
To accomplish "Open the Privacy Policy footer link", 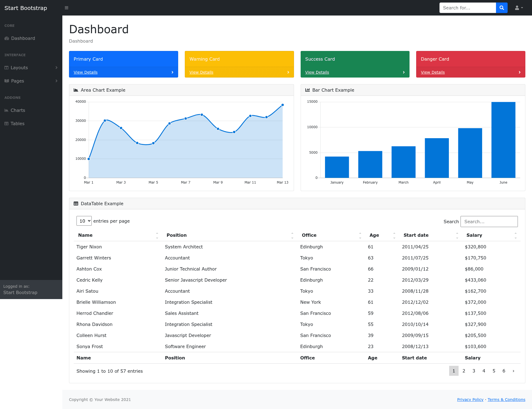I will [x=470, y=400].
